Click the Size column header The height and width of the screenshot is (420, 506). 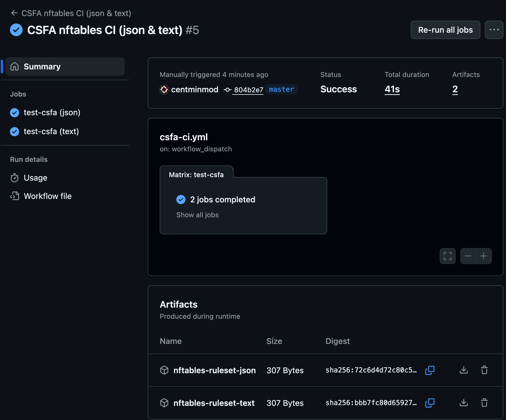coord(274,341)
